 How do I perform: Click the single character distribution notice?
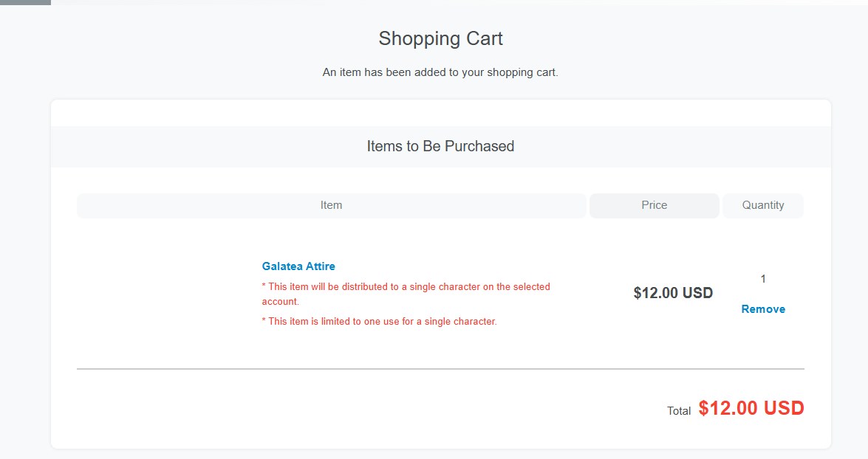[x=406, y=294]
